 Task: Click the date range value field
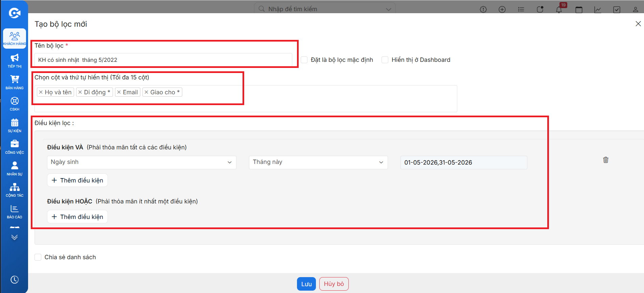point(464,163)
